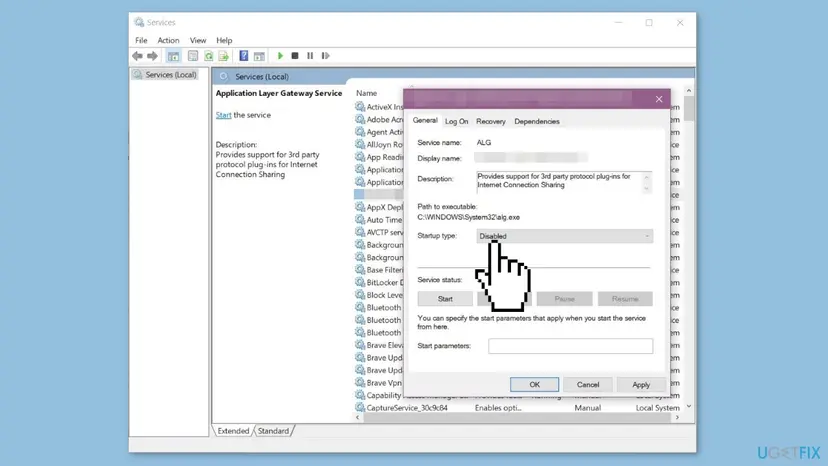The width and height of the screenshot is (828, 466).
Task: Open the View menu
Action: [x=198, y=40]
